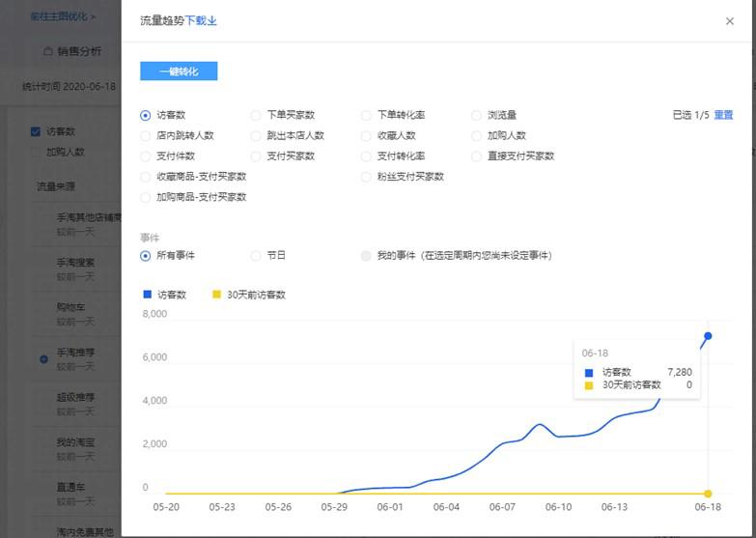756x538 pixels.
Task: Select 购物车 source in background list
Action: tap(70, 307)
